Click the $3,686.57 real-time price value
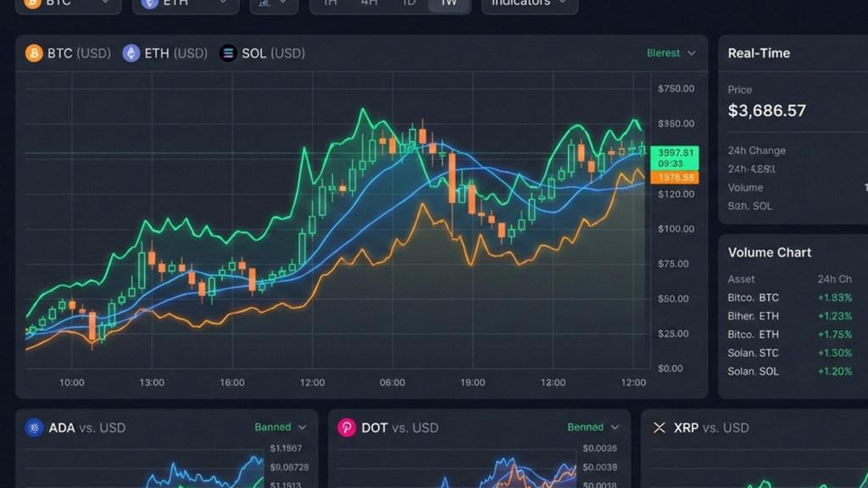 point(767,111)
